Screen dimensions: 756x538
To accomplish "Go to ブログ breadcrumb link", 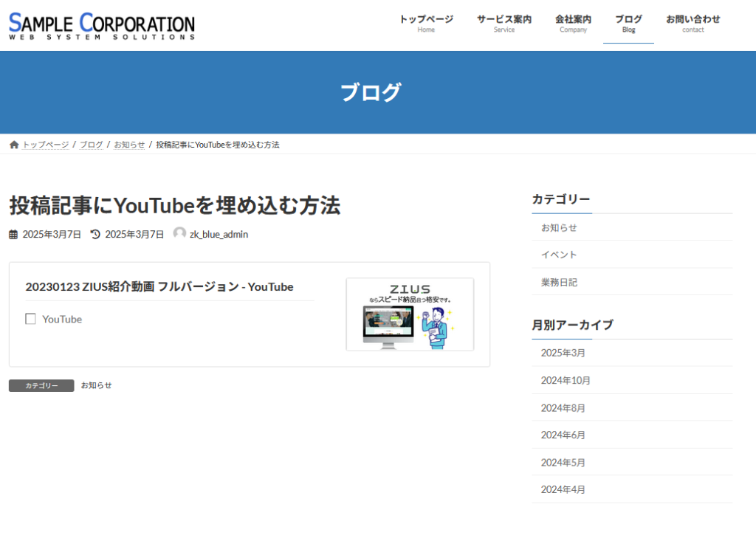I will tap(91, 145).
